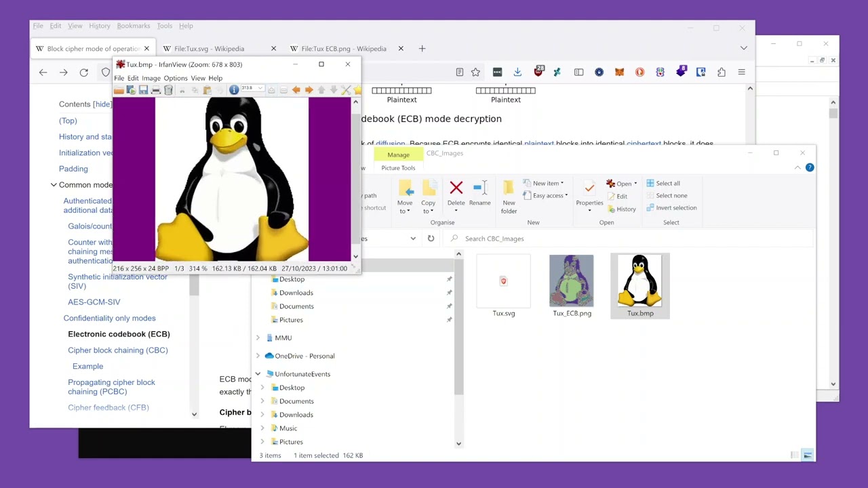Open Padding section link in contents

(73, 169)
